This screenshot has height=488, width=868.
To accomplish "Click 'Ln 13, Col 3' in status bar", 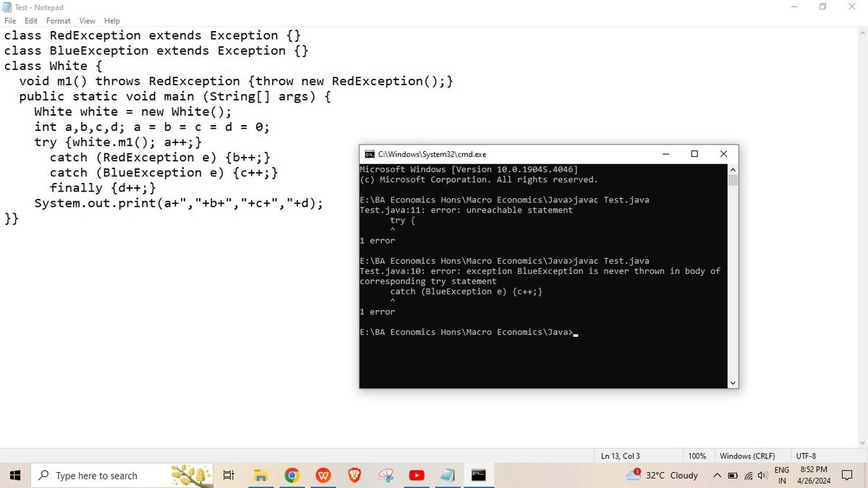I will [x=621, y=456].
